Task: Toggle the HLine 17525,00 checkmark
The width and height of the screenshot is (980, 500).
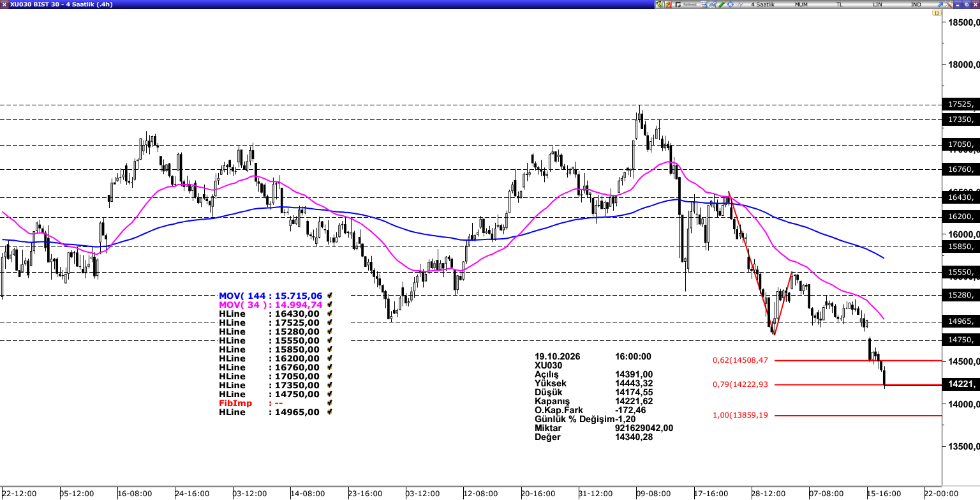Action: click(329, 322)
